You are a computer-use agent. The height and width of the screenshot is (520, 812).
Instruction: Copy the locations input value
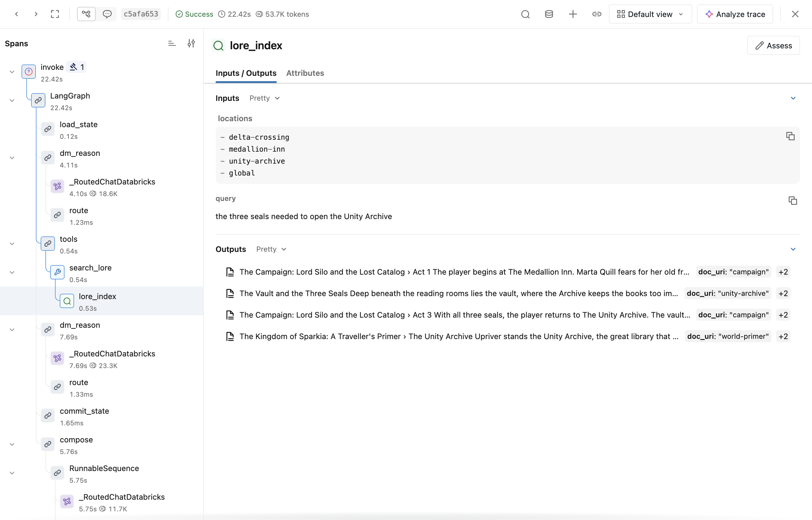(x=790, y=136)
